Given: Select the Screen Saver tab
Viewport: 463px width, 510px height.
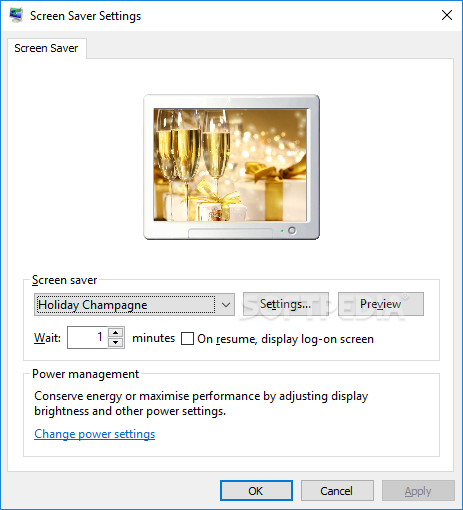Looking at the screenshot, I should [x=46, y=48].
